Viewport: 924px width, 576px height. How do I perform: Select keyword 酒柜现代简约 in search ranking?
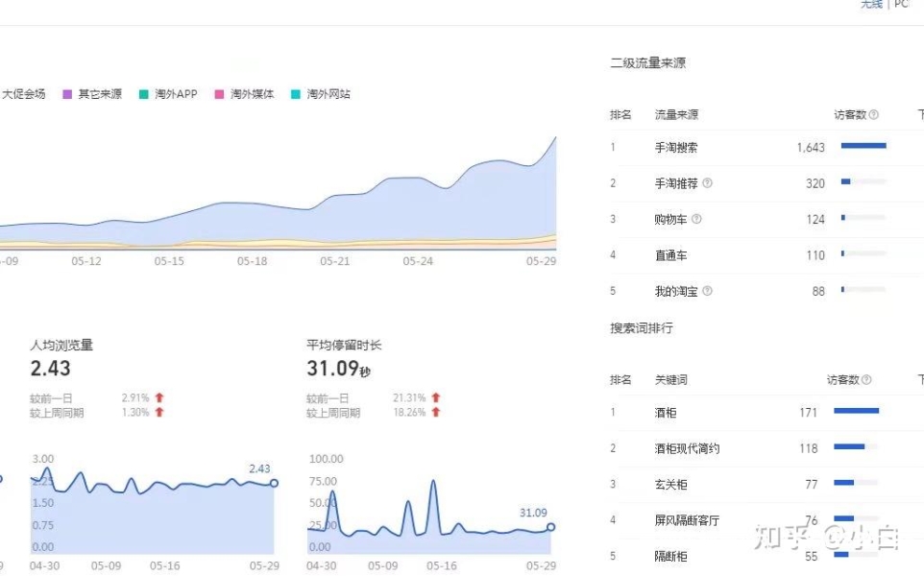click(x=687, y=448)
